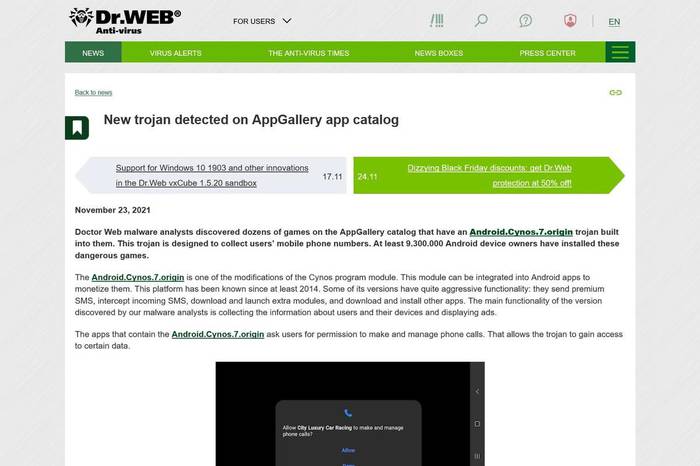The height and width of the screenshot is (466, 700).
Task: Click the Dr.WEB Anti-virus logo
Action: point(125,21)
